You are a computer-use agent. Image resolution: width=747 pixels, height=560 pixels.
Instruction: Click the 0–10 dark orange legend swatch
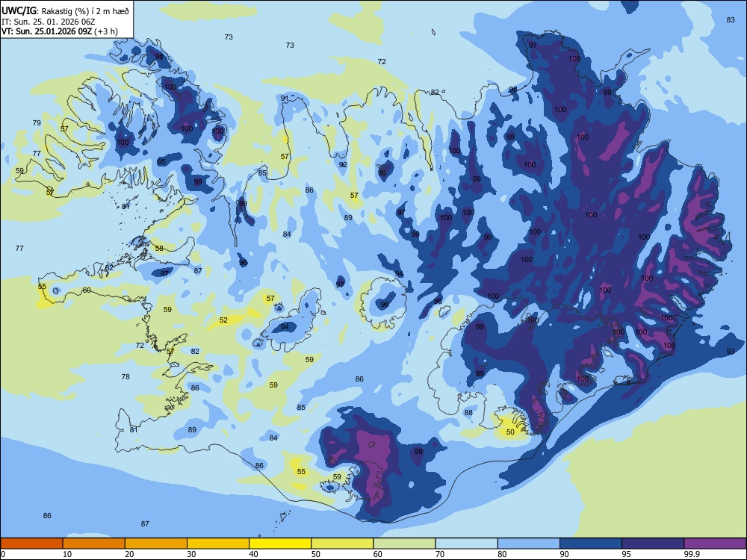tap(32, 544)
